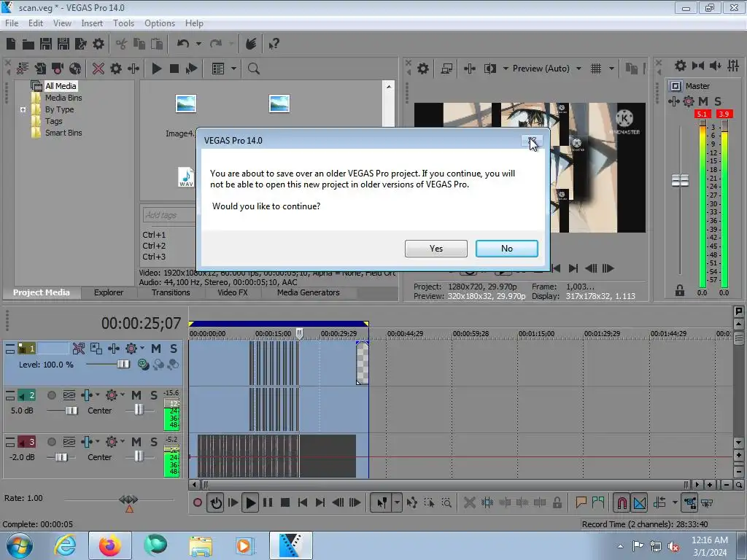
Task: Click the New project icon
Action: click(x=11, y=44)
